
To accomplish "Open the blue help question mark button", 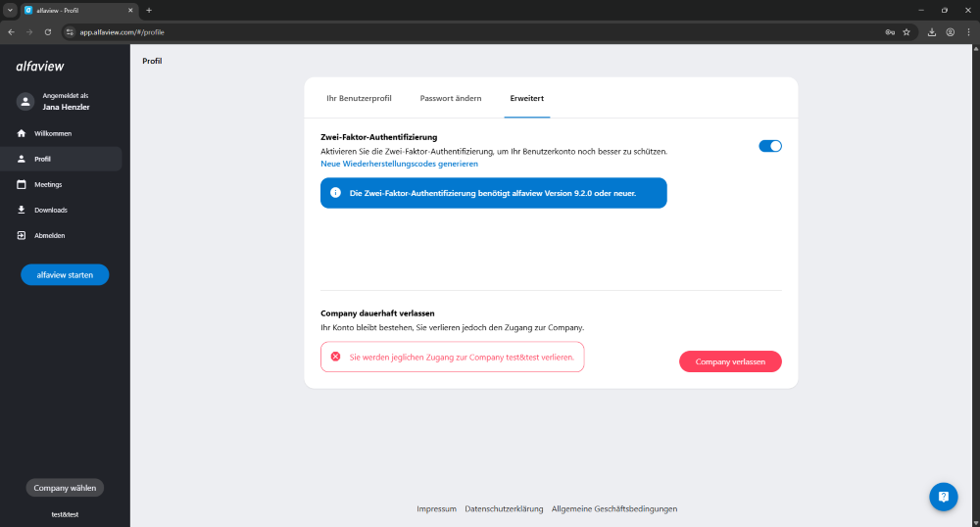I will (943, 497).
